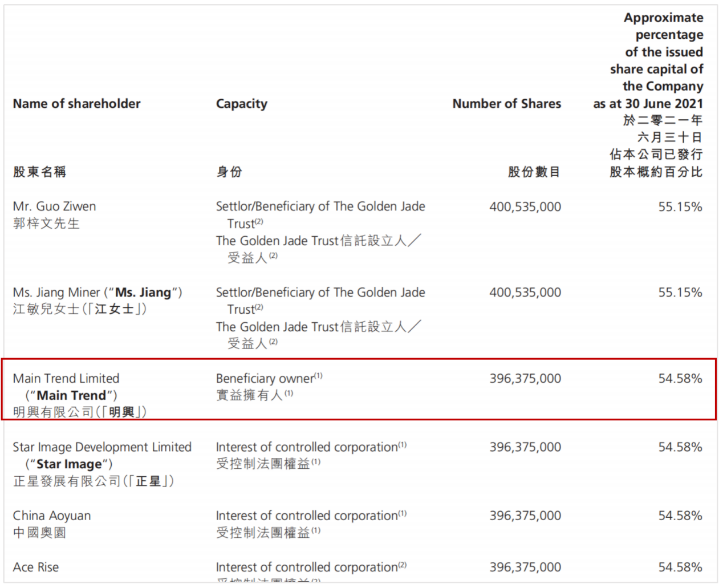Click "Interest of controlled corporation" in China Aoyuan row

click(307, 516)
